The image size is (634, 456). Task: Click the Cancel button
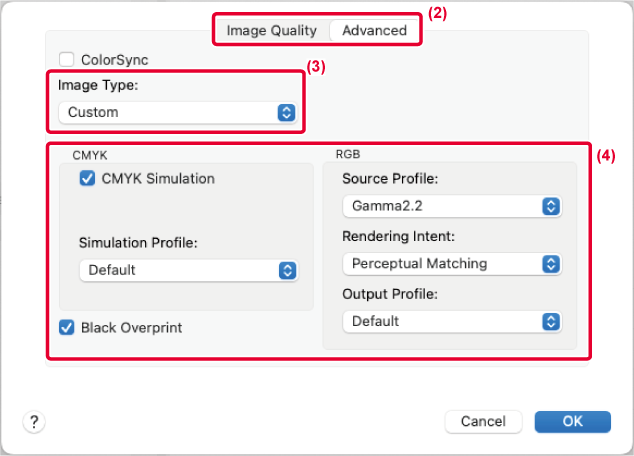point(483,421)
